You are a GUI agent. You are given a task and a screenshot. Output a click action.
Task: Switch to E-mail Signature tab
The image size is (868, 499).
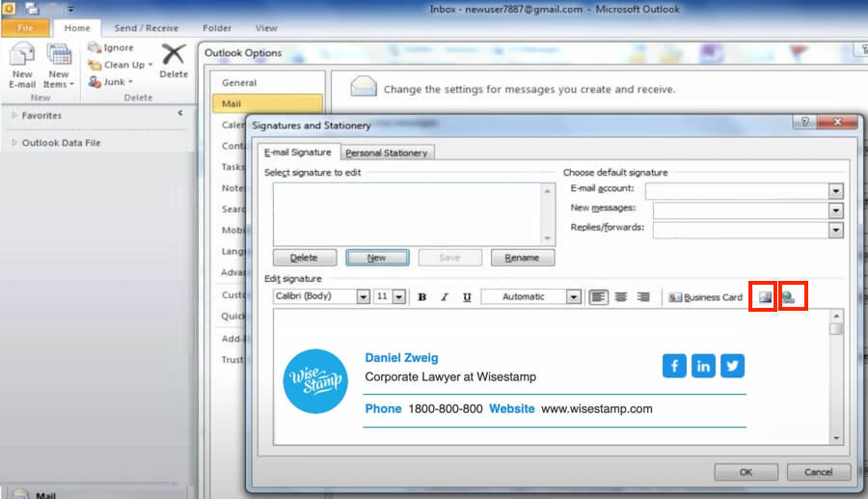click(x=298, y=152)
